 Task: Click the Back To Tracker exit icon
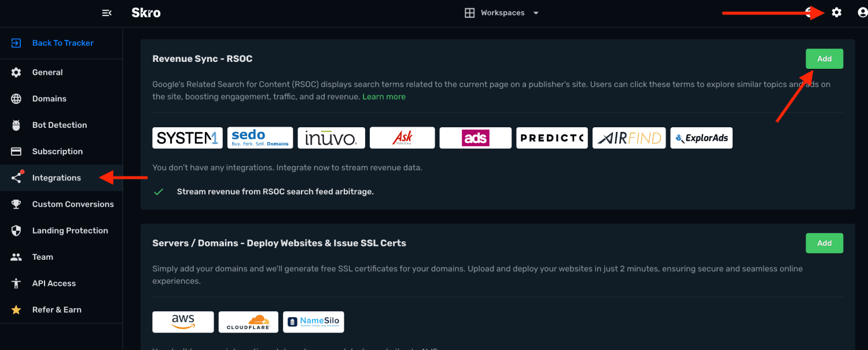[x=16, y=43]
